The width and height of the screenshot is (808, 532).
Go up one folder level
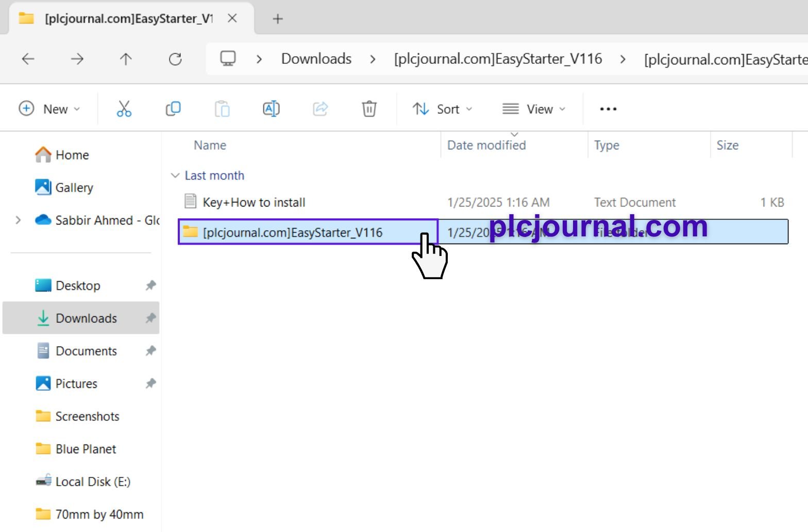126,59
